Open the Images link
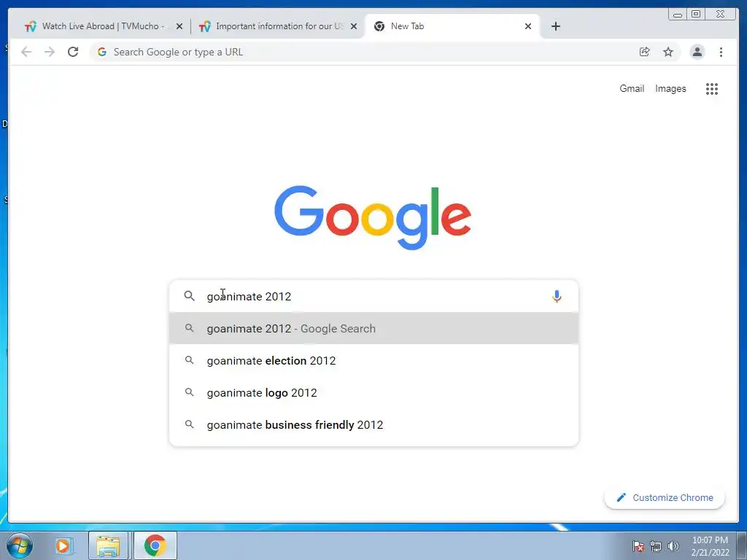The image size is (747, 560). tap(670, 88)
